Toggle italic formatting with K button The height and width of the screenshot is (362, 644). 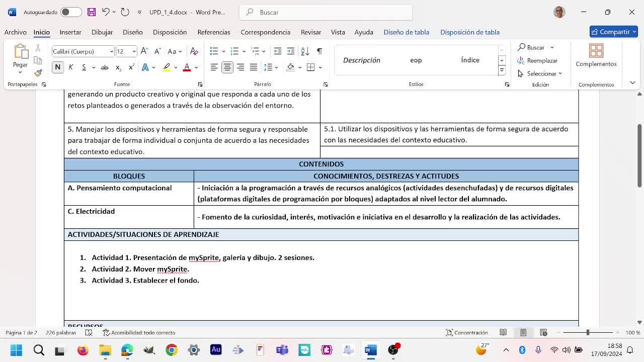click(x=71, y=67)
